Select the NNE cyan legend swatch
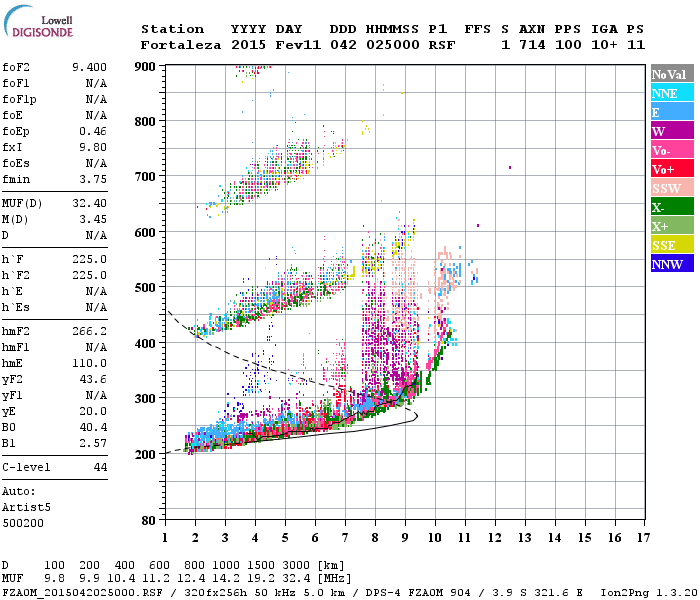 (x=672, y=93)
